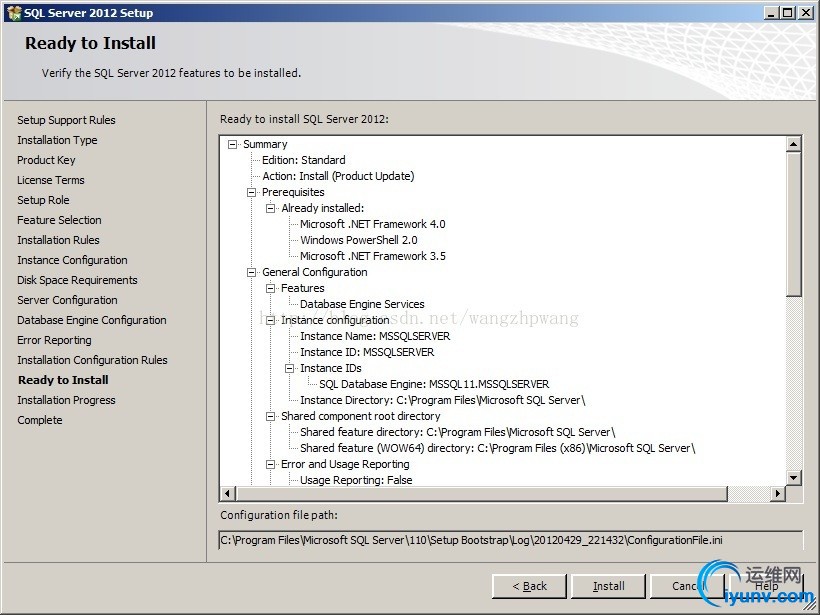Select Error Reporting step

pos(54,340)
